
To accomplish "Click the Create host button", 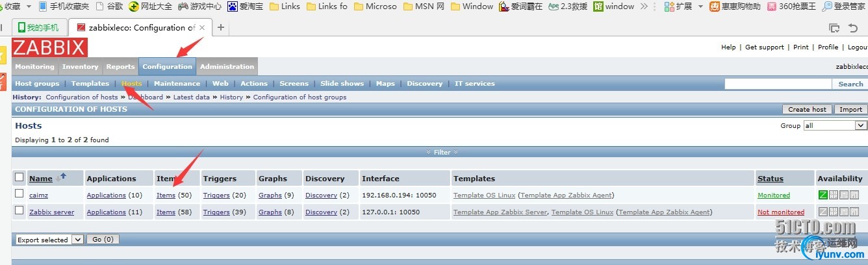I will (x=807, y=109).
